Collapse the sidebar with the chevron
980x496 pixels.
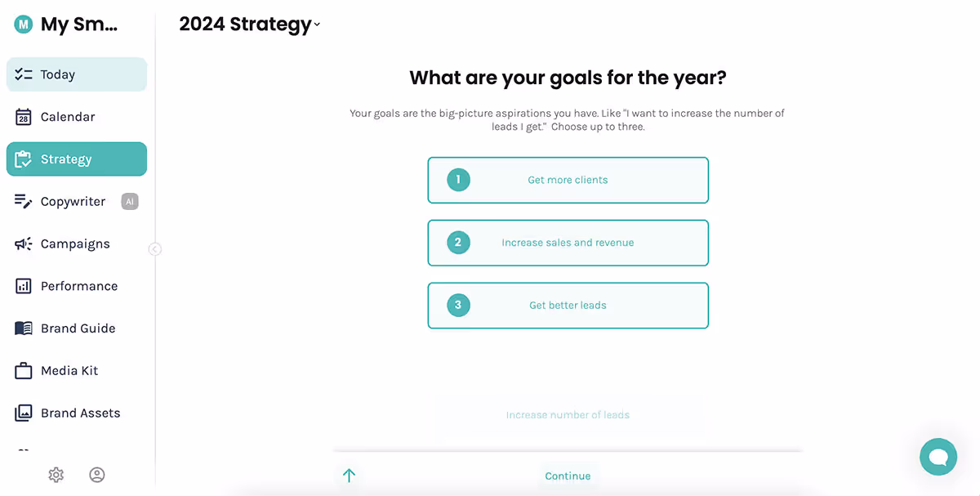pyautogui.click(x=154, y=248)
